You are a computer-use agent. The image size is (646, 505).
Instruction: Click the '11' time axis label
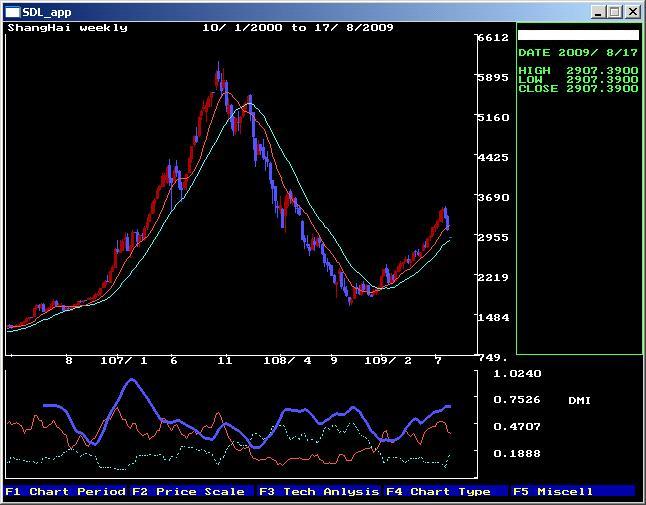(225, 361)
